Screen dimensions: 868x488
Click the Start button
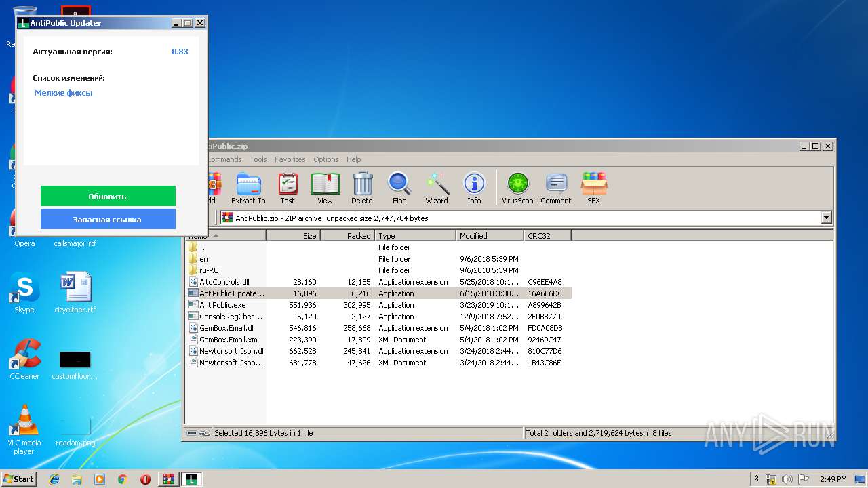pyautogui.click(x=18, y=479)
